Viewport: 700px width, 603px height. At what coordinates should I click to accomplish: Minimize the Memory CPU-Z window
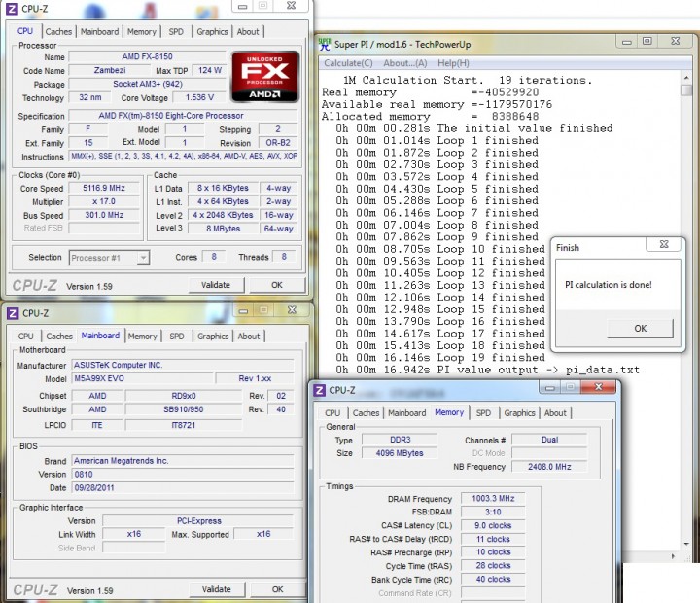[x=550, y=388]
